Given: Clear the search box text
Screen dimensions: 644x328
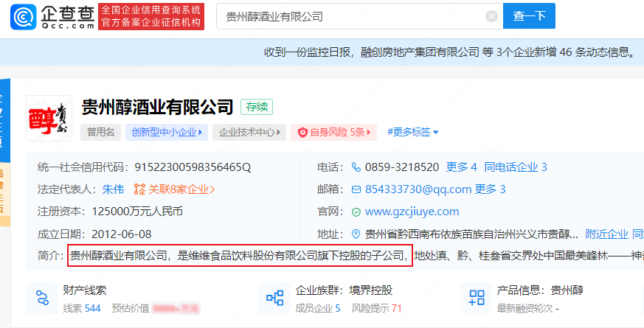Looking at the screenshot, I should tap(491, 17).
